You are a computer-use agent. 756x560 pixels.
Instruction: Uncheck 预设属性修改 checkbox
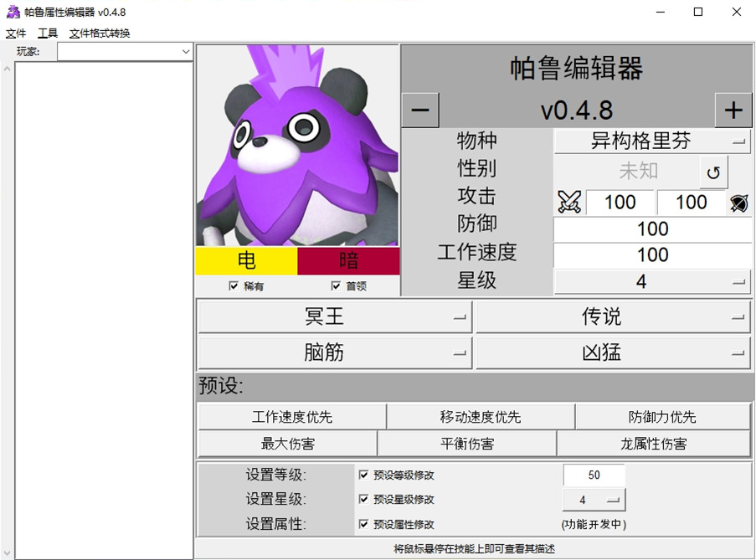coord(364,524)
